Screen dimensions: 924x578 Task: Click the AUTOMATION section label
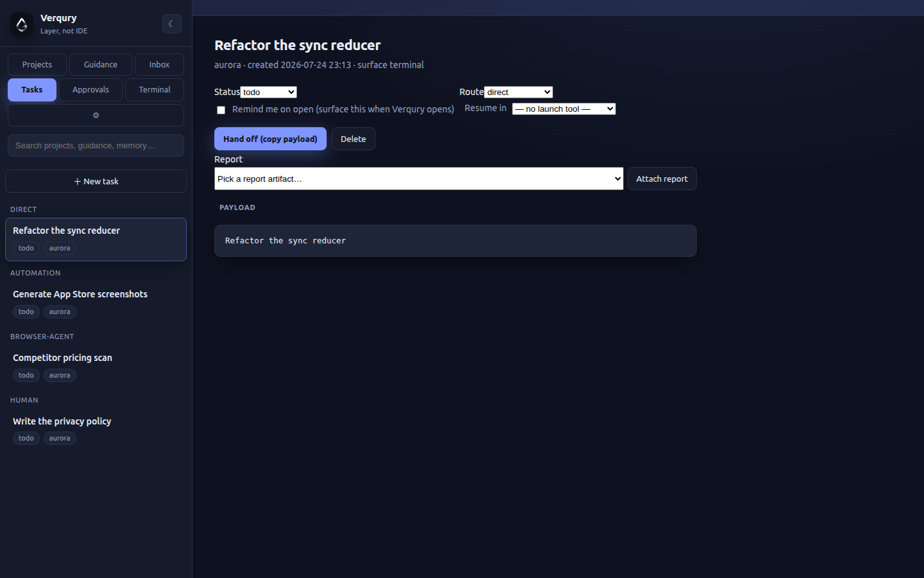(x=35, y=273)
